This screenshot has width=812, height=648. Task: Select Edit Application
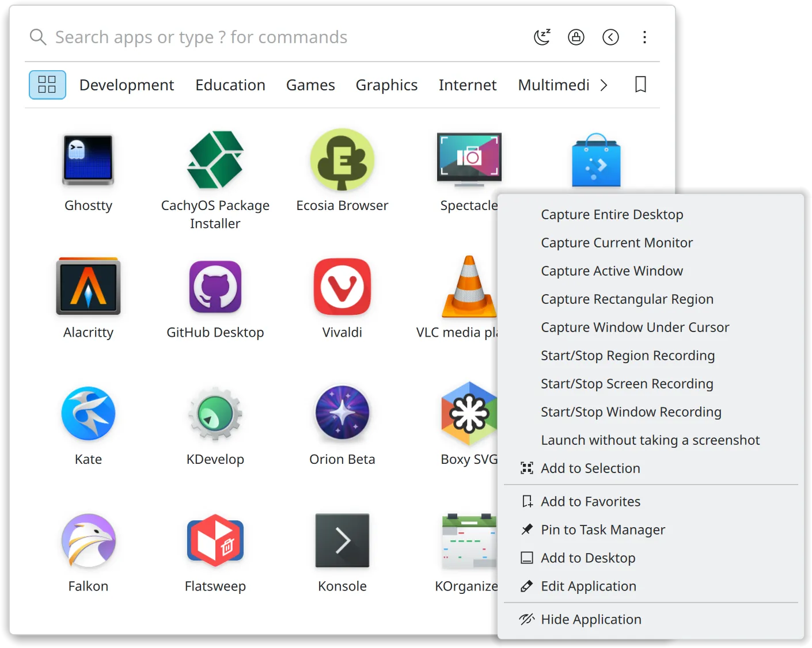(651, 586)
